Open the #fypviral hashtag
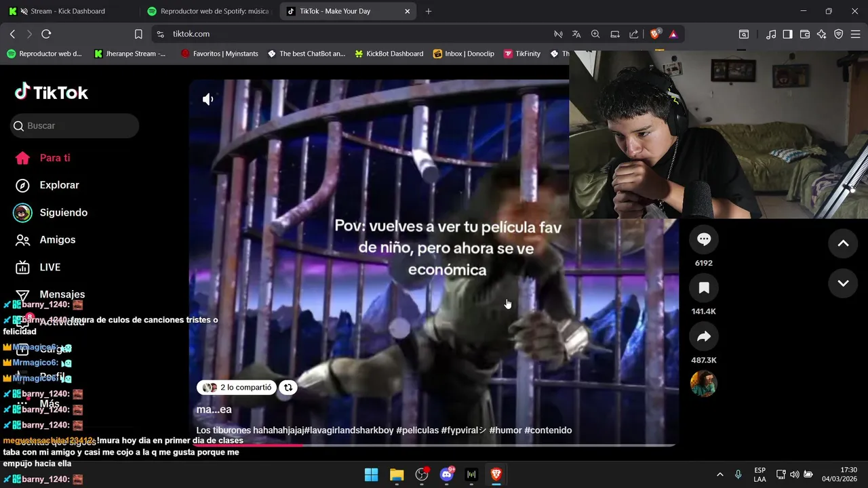Viewport: 868px width, 488px height. pyautogui.click(x=464, y=430)
